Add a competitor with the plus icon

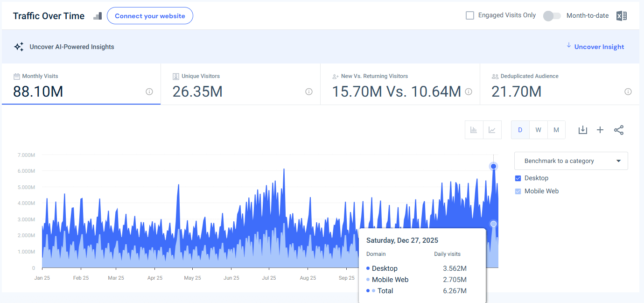tap(600, 130)
